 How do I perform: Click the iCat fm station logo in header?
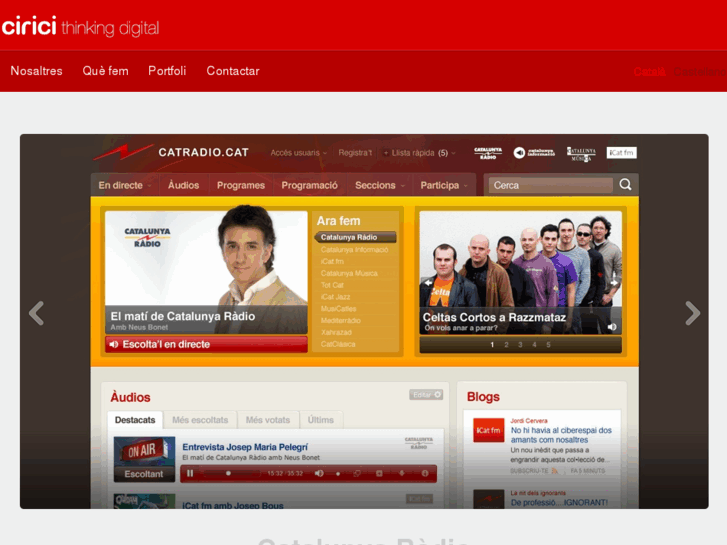pyautogui.click(x=621, y=153)
